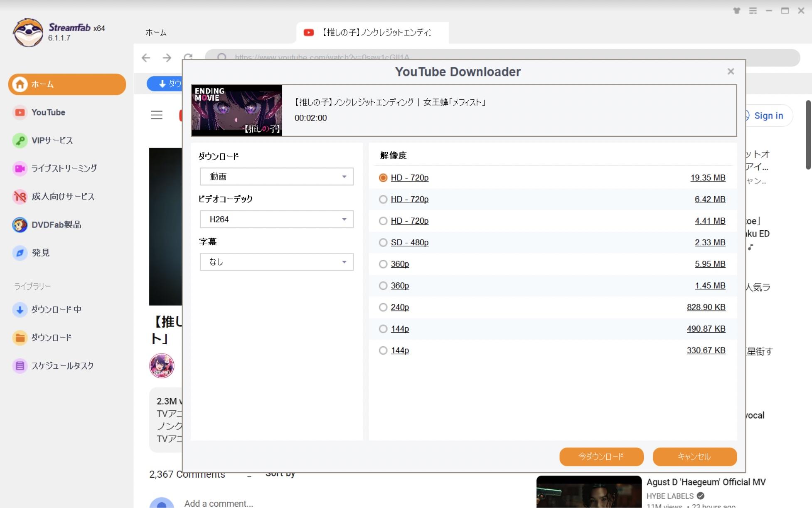This screenshot has width=812, height=508.
Task: Open 発見 in the sidebar
Action: 32,253
